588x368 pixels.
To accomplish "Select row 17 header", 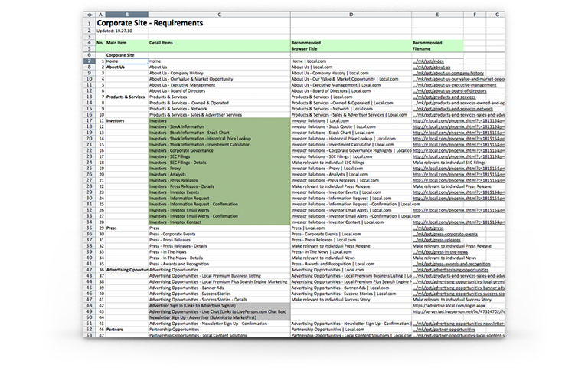I will [90, 121].
